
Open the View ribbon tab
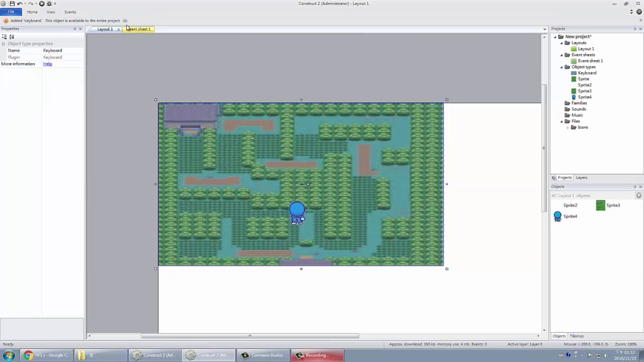tap(51, 12)
